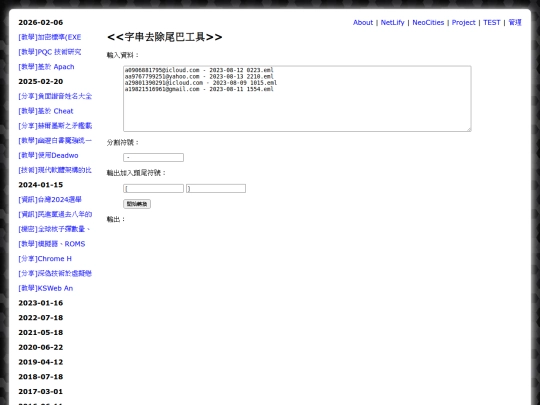Expand the 2019-04-12 date group
540x405 pixels.
click(41, 362)
